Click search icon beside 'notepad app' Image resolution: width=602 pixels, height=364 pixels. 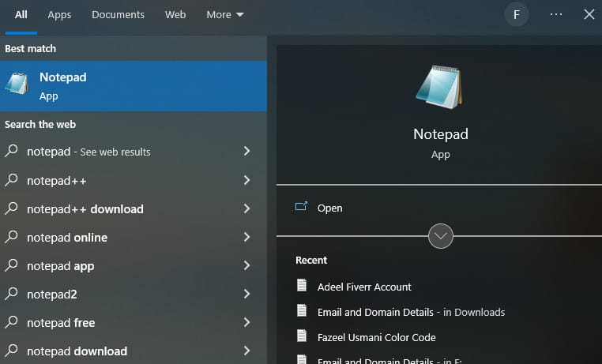(12, 265)
